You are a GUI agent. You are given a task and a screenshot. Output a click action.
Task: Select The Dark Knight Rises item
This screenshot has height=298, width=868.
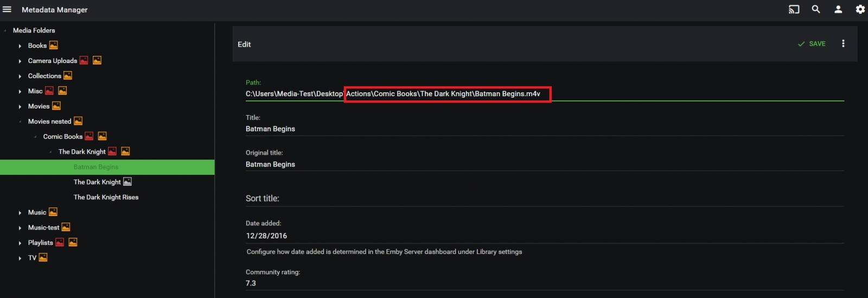click(x=106, y=197)
